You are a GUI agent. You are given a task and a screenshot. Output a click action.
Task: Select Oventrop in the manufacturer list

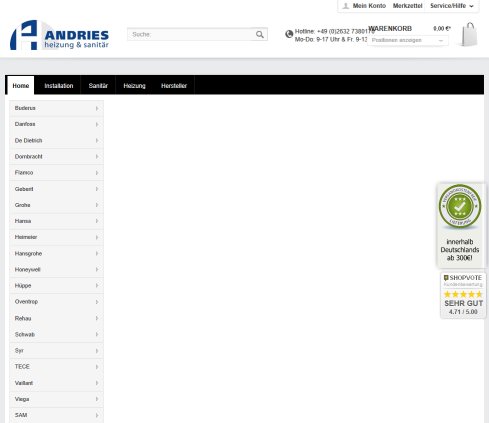[x=56, y=302]
